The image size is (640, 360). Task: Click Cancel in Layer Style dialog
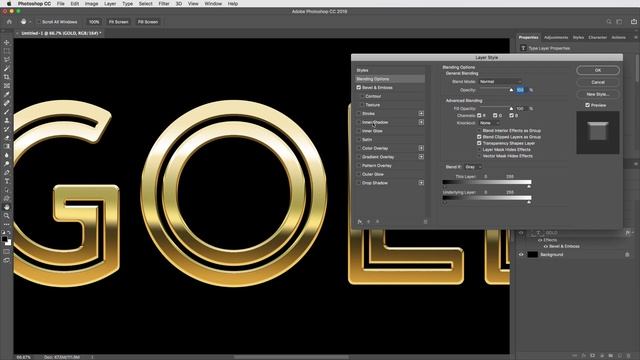point(598,82)
